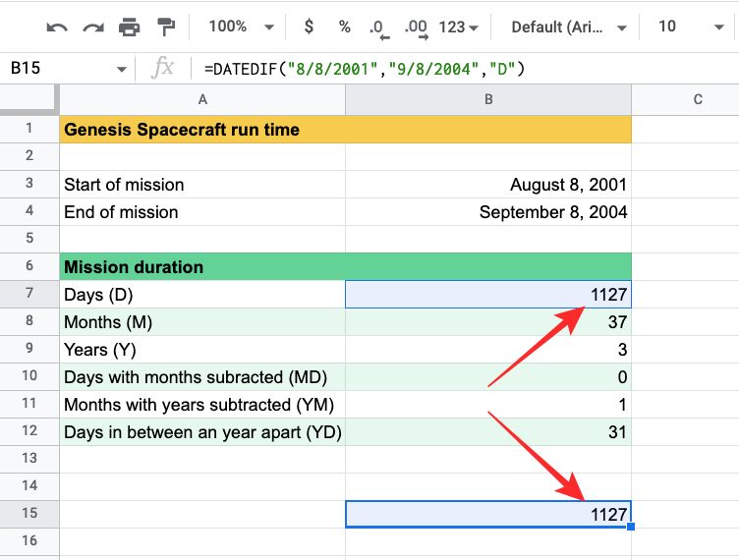
Task: Open the B15 name box dropdown arrow
Action: [122, 69]
